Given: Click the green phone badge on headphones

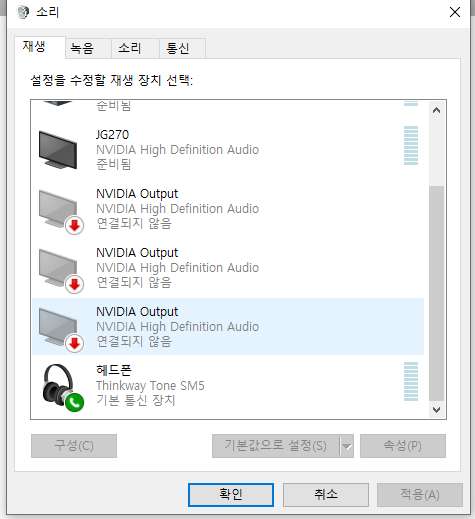Looking at the screenshot, I should coord(74,403).
